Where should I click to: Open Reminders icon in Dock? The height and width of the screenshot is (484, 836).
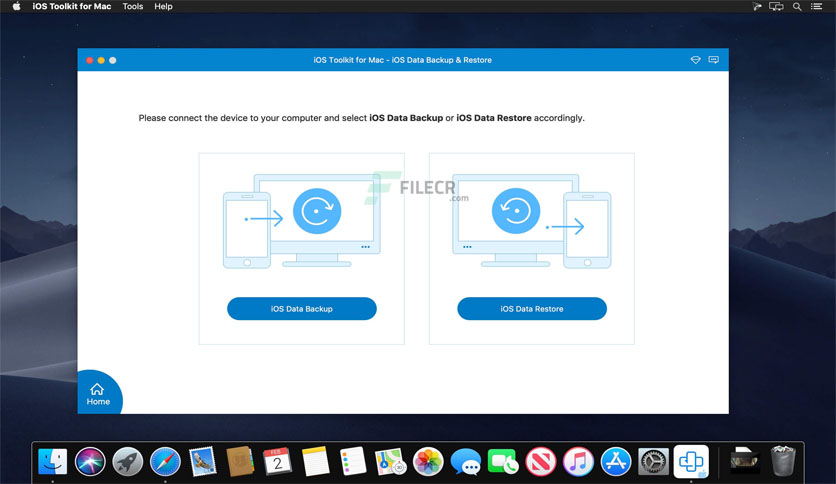tap(352, 462)
